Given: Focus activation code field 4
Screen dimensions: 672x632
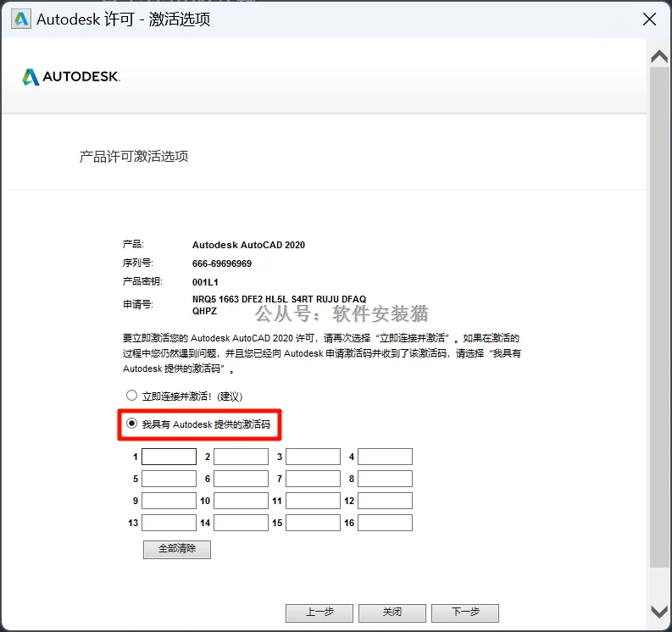Looking at the screenshot, I should [385, 457].
